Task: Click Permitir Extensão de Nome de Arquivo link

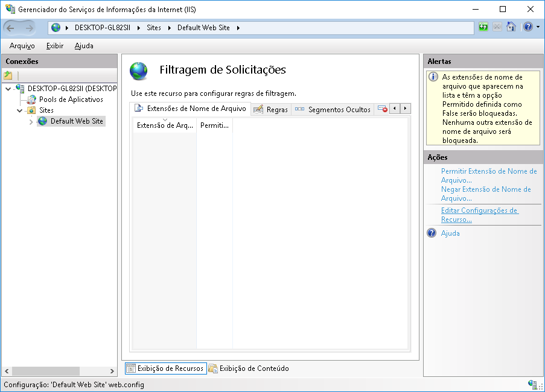Action: pos(489,175)
